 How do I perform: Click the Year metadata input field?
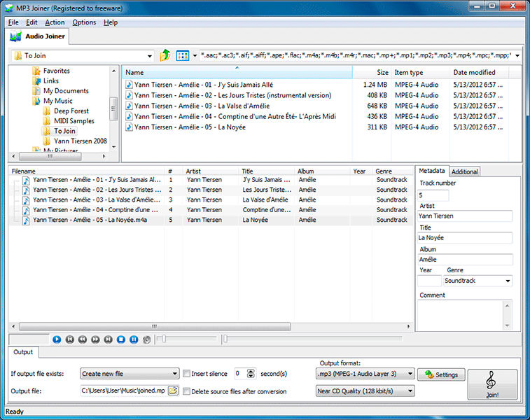[429, 281]
